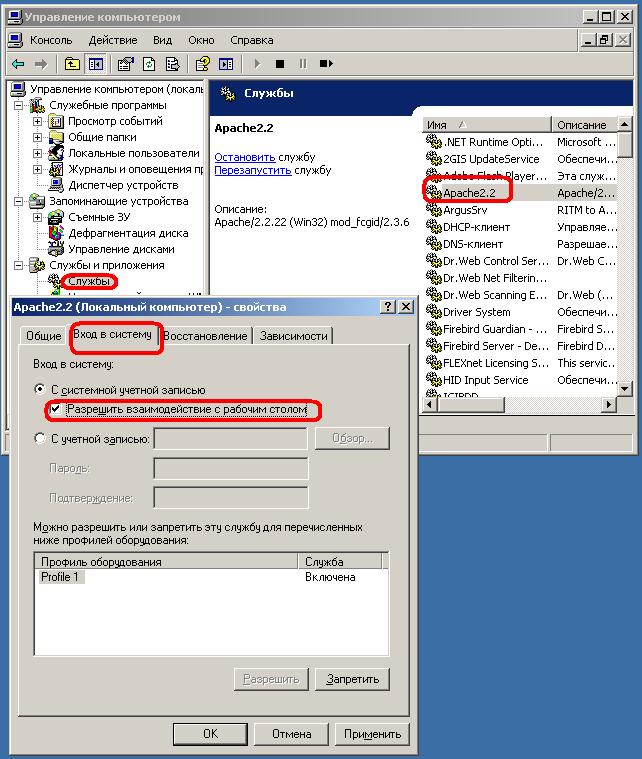Open the properties toolbar icon

pos(125,63)
